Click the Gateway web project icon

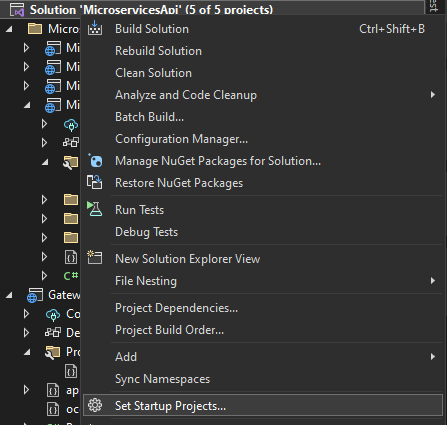pyautogui.click(x=35, y=295)
